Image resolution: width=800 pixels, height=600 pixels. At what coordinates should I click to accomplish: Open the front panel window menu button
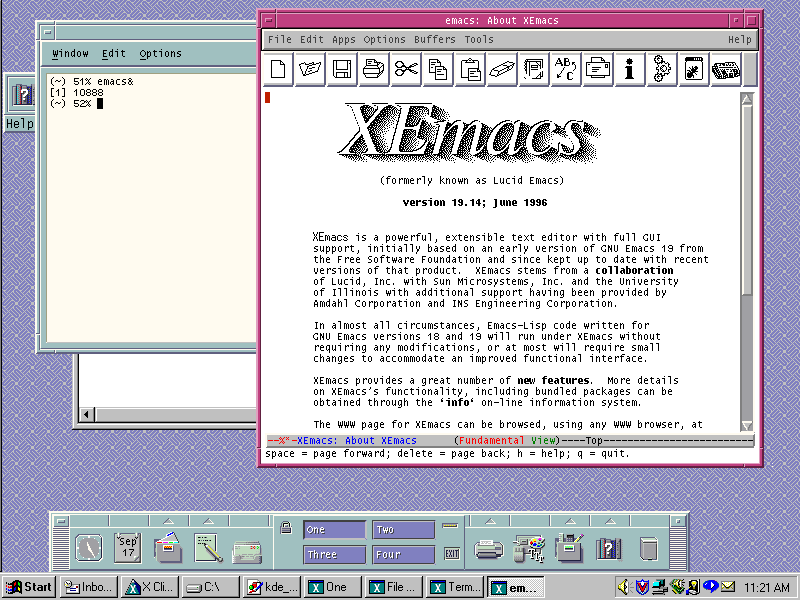[x=61, y=521]
